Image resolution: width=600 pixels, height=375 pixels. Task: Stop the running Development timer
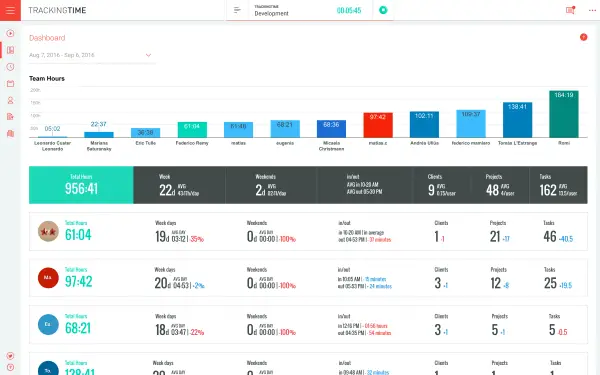(383, 10)
